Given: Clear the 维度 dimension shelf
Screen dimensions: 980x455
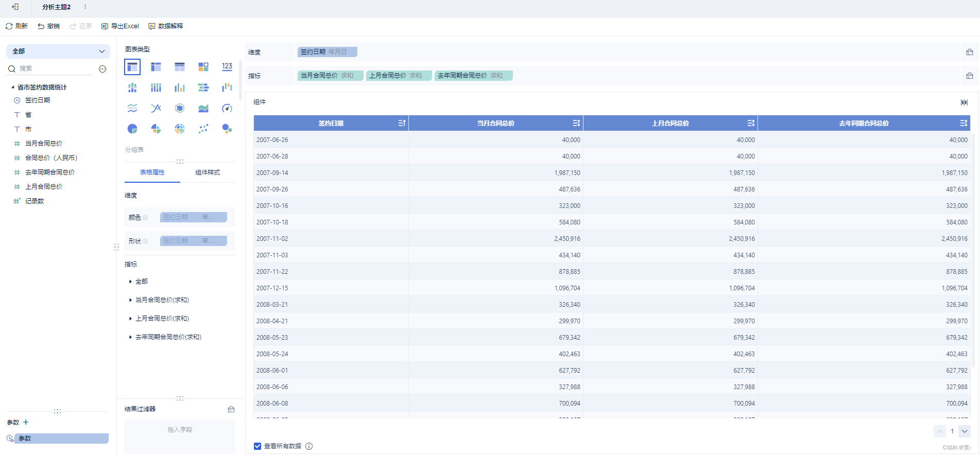Looking at the screenshot, I should point(970,52).
